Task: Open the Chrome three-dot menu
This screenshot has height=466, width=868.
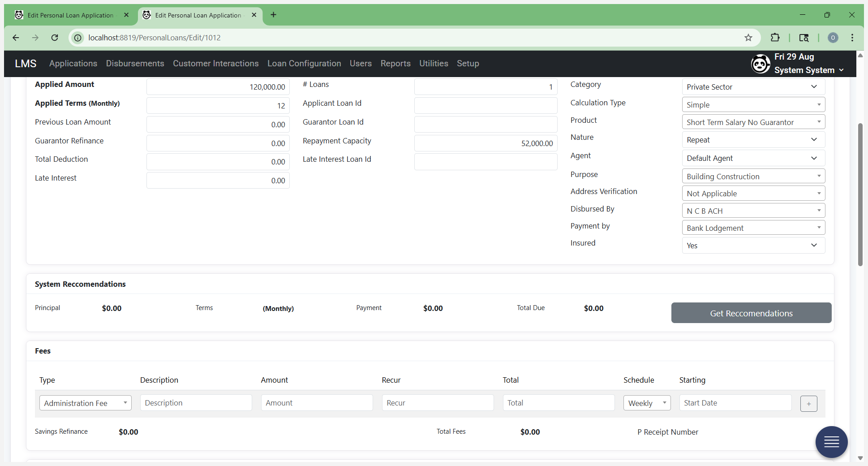Action: [x=852, y=38]
